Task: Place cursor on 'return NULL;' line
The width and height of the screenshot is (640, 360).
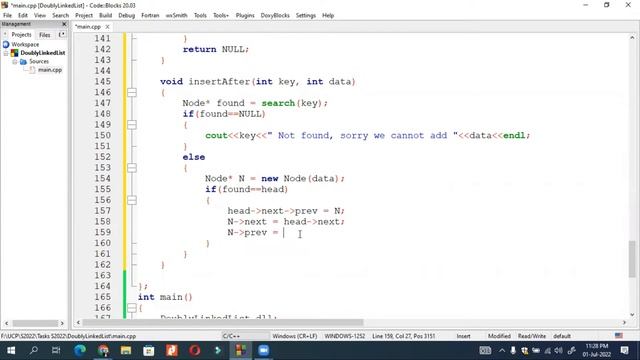Action: click(216, 49)
